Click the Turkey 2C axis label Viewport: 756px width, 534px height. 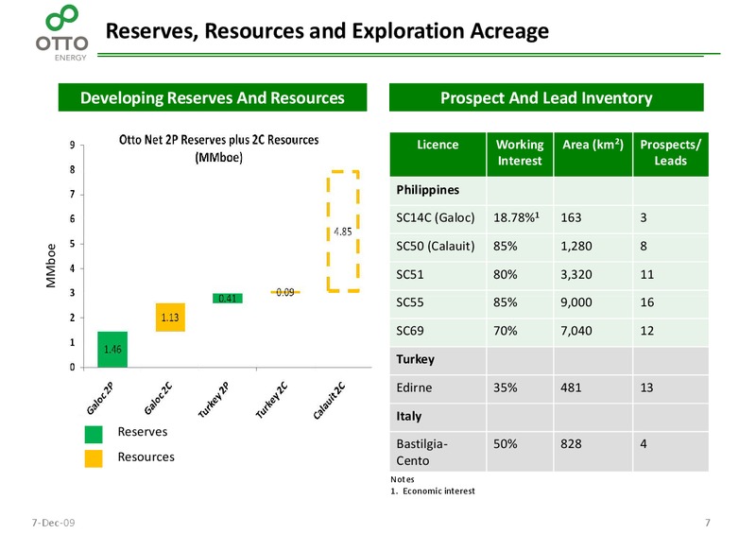point(271,400)
